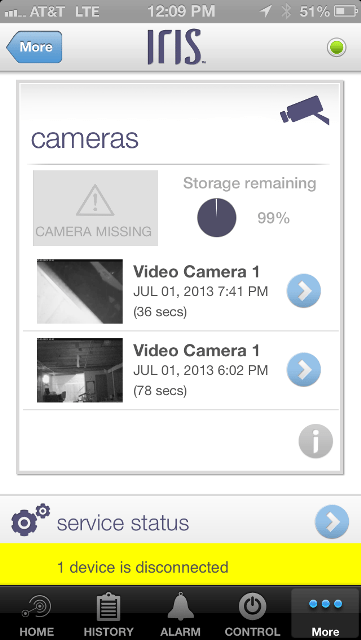Open the 36 secs video thumbnail

pos(80,291)
